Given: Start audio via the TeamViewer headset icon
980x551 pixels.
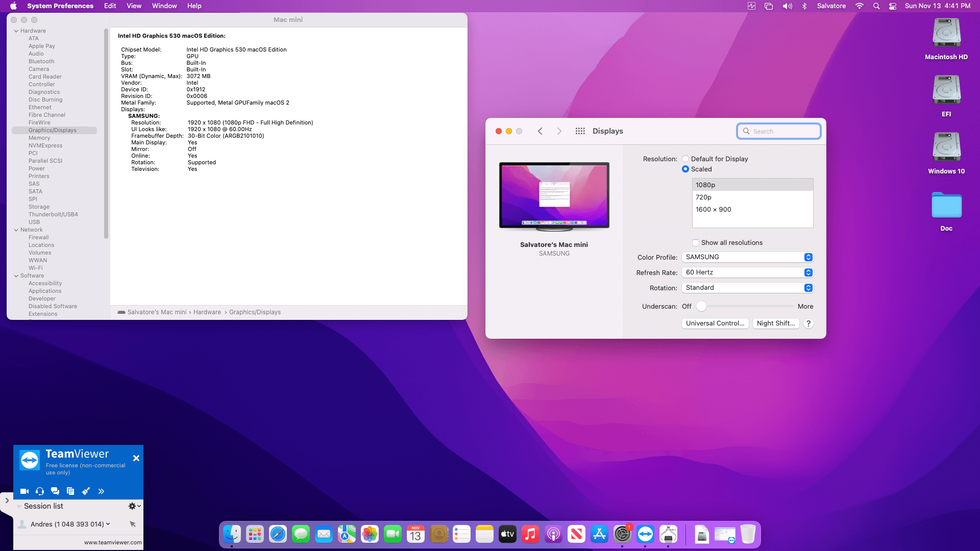Looking at the screenshot, I should (x=40, y=491).
